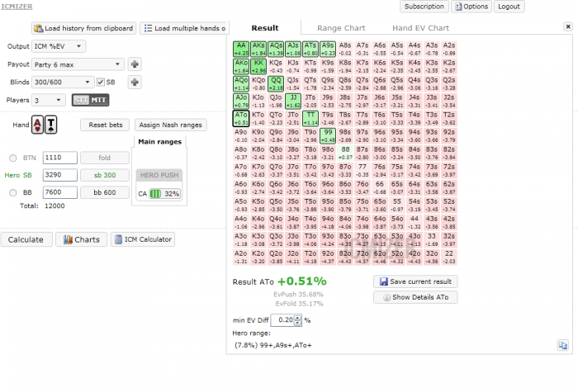
Task: Copy hero range with clipboard icon
Action: tap(563, 346)
